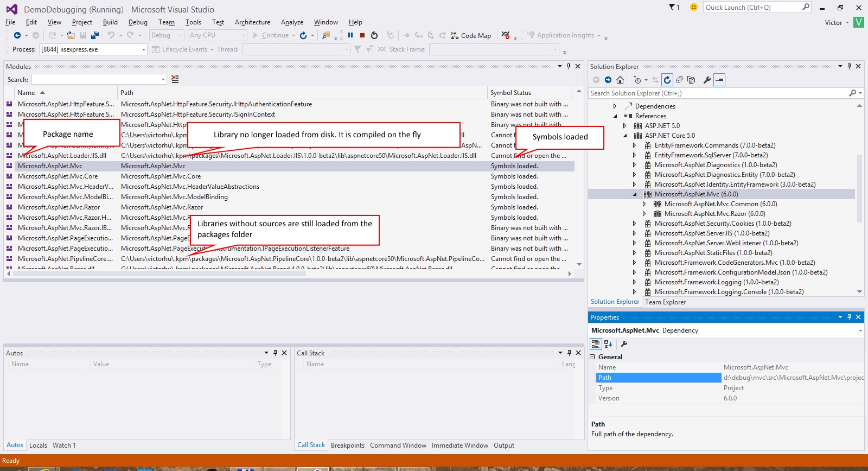The width and height of the screenshot is (868, 471).
Task: Click the Continue button
Action: (271, 35)
